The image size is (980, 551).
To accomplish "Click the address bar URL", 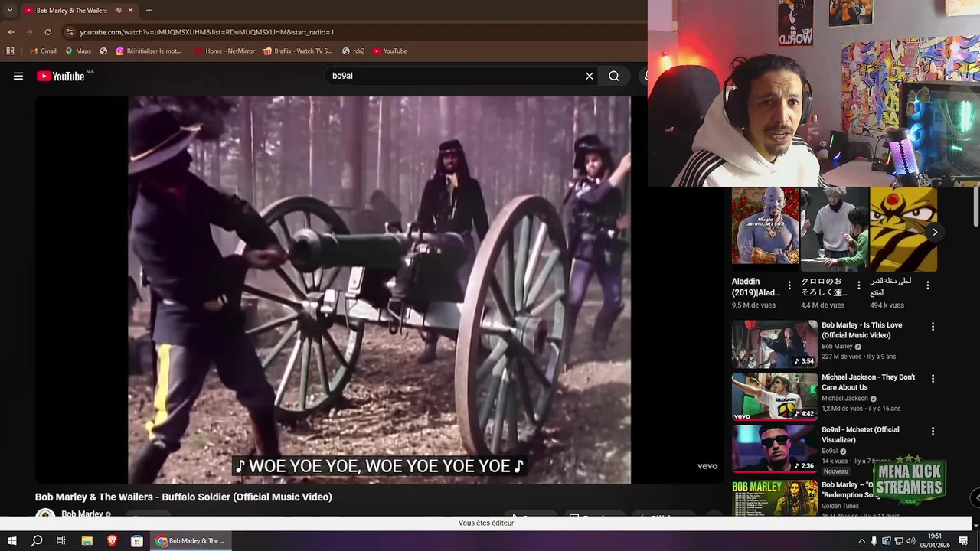I will pyautogui.click(x=207, y=32).
